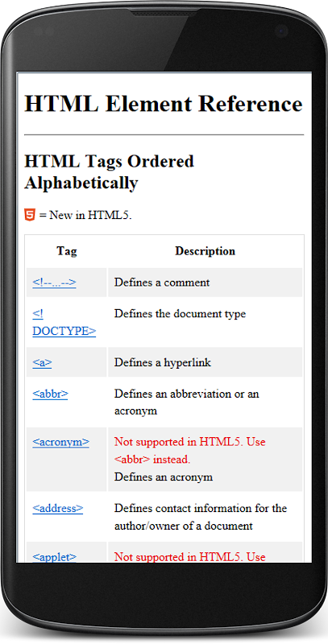Click the orange HTML5 logo icon
Viewport: 328px width, 644px height.
tap(30, 215)
